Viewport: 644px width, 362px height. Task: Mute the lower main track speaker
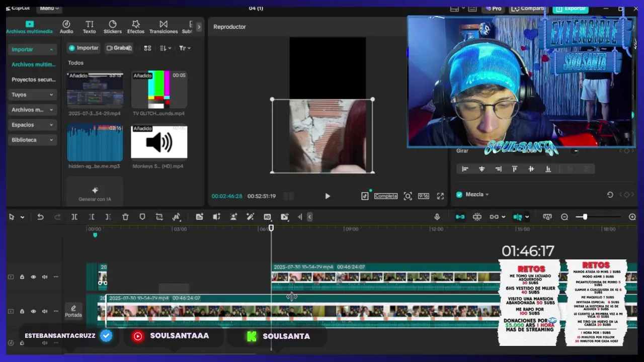point(45,311)
